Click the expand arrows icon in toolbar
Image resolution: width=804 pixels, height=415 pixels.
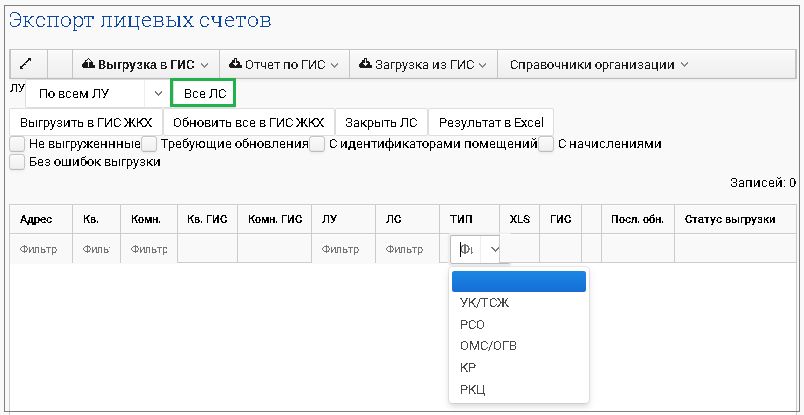[x=27, y=65]
